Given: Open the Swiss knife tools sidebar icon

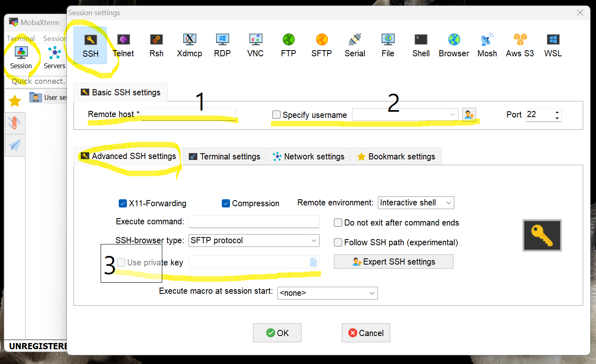Looking at the screenshot, I should click(15, 123).
